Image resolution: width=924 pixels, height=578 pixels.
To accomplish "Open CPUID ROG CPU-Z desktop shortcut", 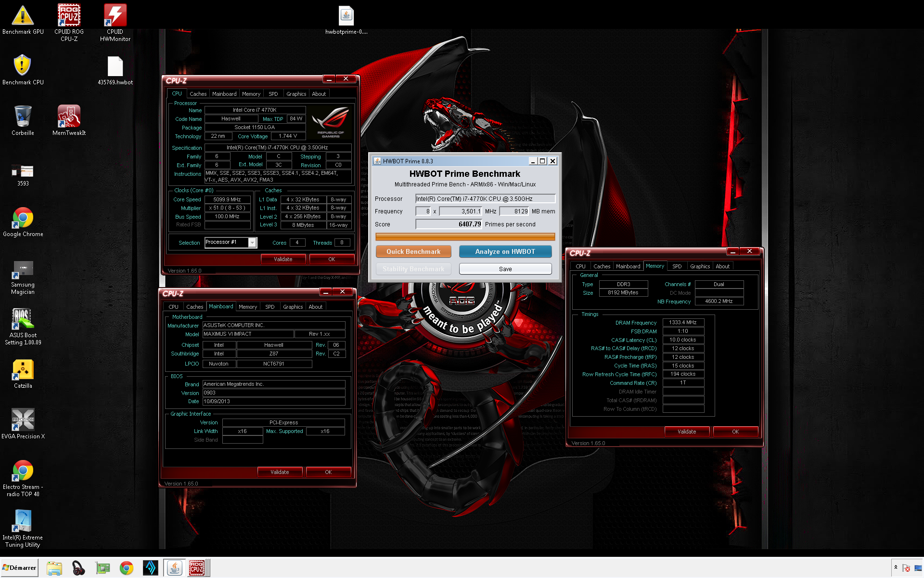I will (x=69, y=23).
